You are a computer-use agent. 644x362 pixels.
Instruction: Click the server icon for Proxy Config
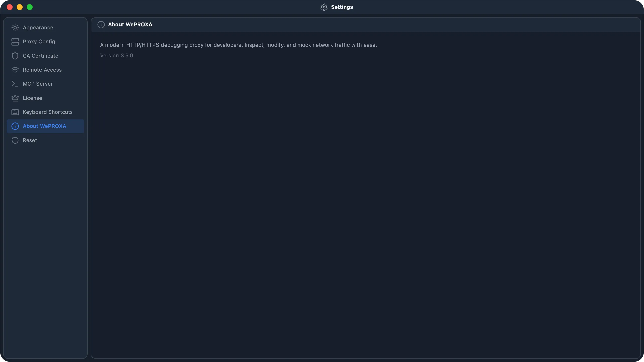pos(15,42)
